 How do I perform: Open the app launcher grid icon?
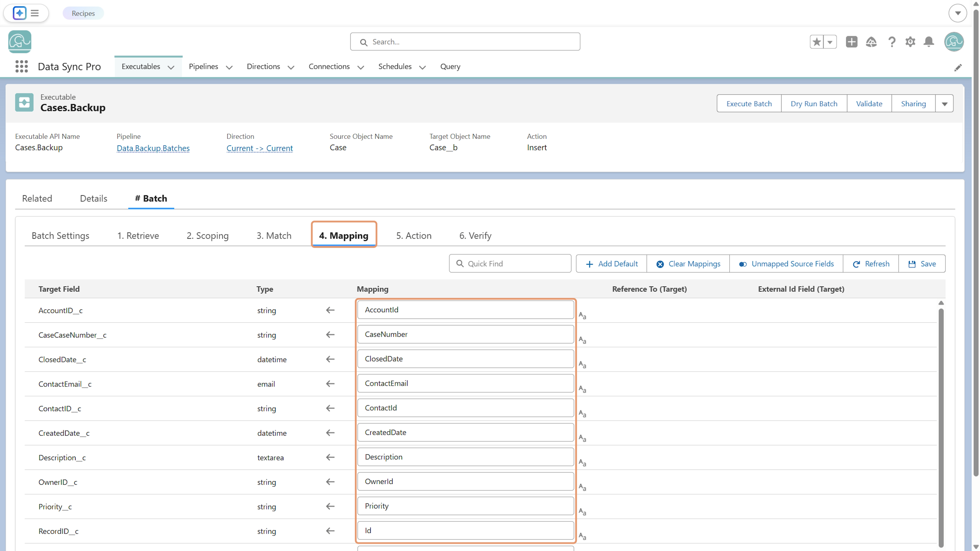point(22,67)
